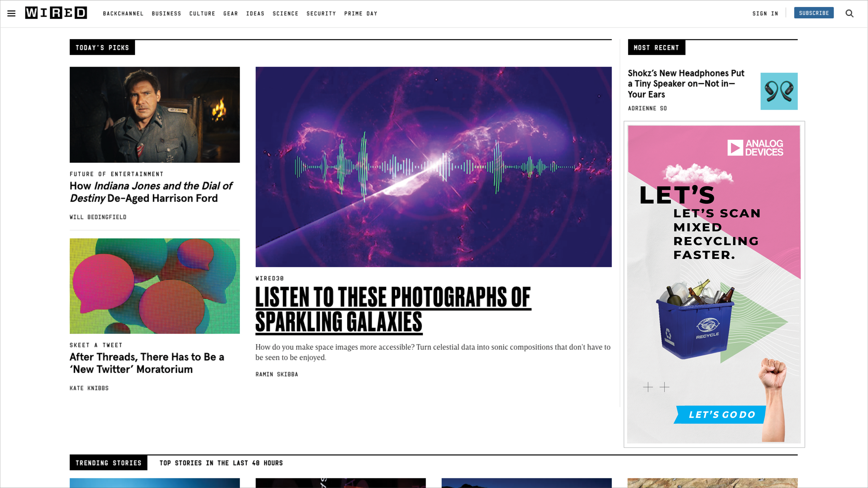Viewport: 868px width, 488px height.
Task: Click the Most Recent heading
Action: click(x=656, y=48)
